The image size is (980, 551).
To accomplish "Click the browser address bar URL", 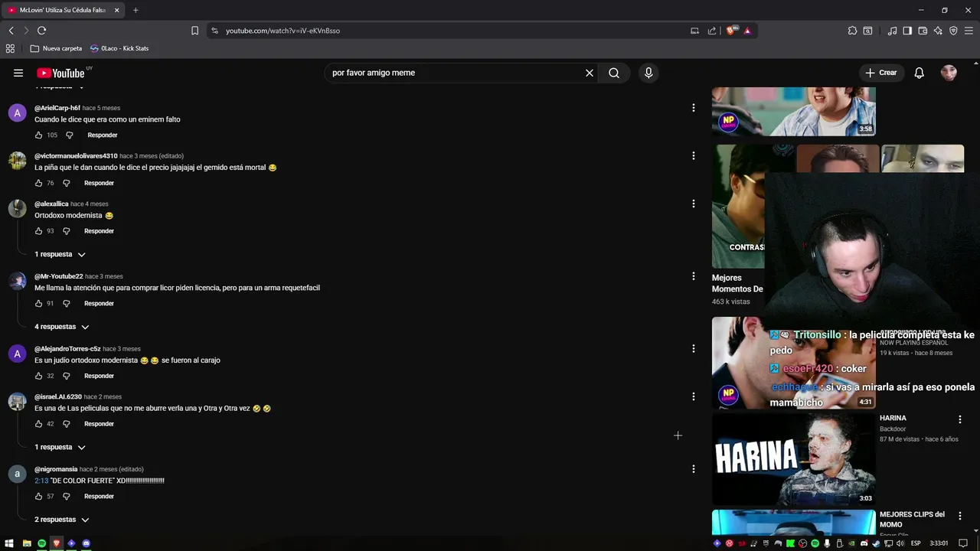I will (x=283, y=31).
